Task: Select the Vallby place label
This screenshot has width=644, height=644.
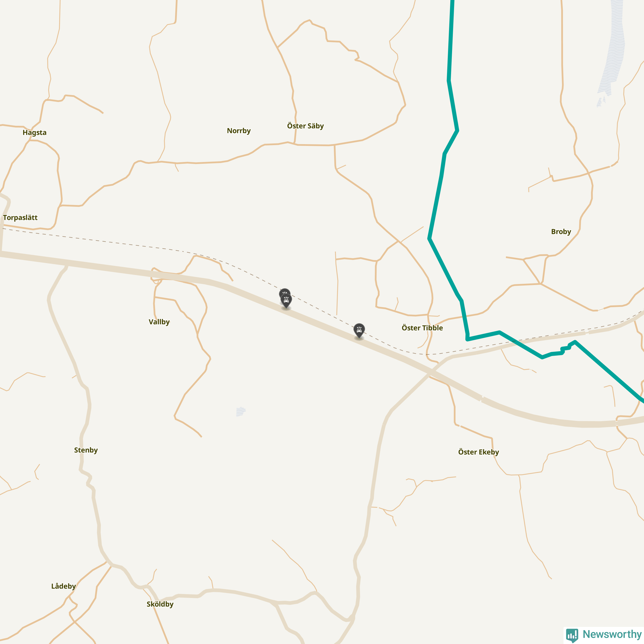Action: 159,322
